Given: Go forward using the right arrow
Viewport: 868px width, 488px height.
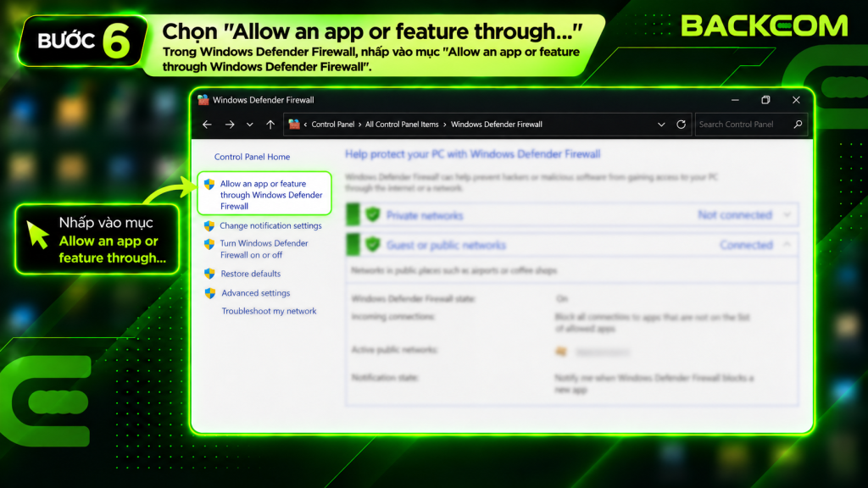Looking at the screenshot, I should coord(230,125).
